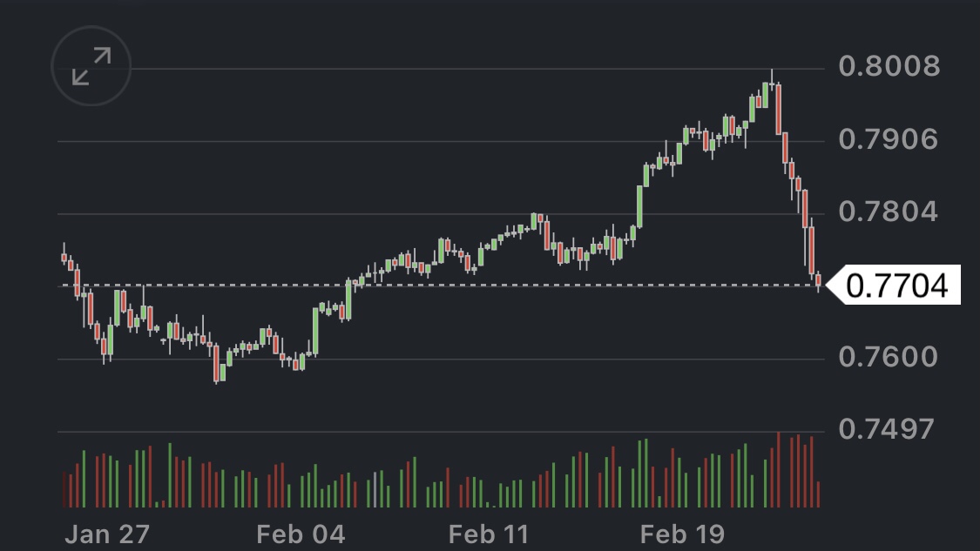980x551 pixels.
Task: Expand the chart to fullscreen
Action: pyautogui.click(x=91, y=66)
